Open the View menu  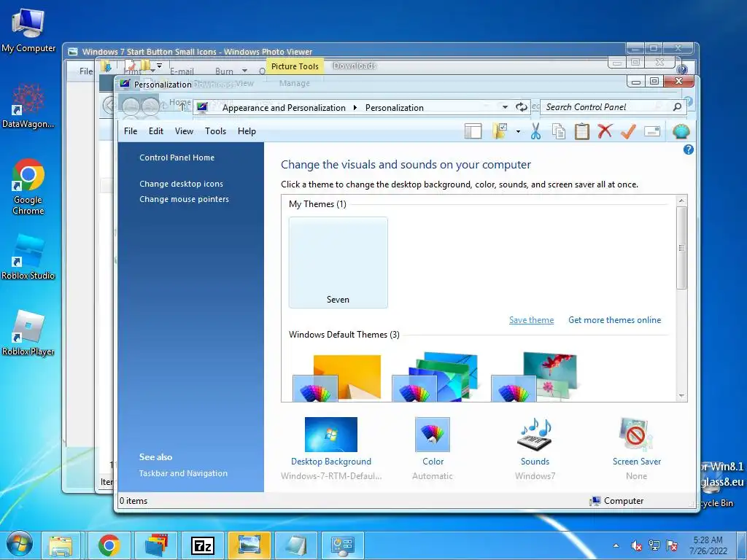tap(184, 131)
